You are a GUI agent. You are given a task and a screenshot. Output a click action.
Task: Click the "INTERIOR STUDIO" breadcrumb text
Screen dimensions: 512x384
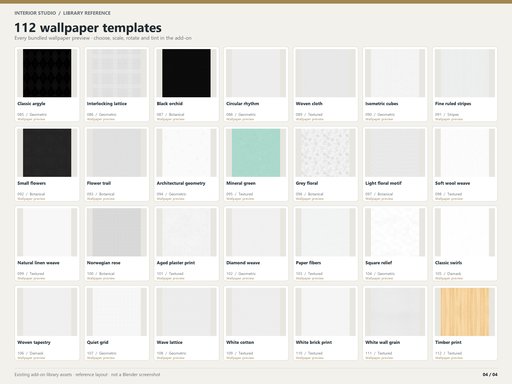pos(35,13)
